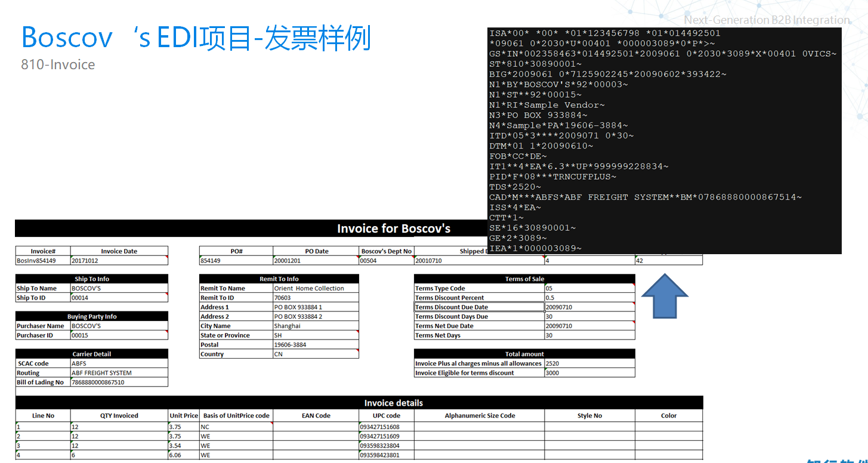Screen dimensions: 868x463
Task: Select the "Invoice#" column header
Action: [43, 251]
